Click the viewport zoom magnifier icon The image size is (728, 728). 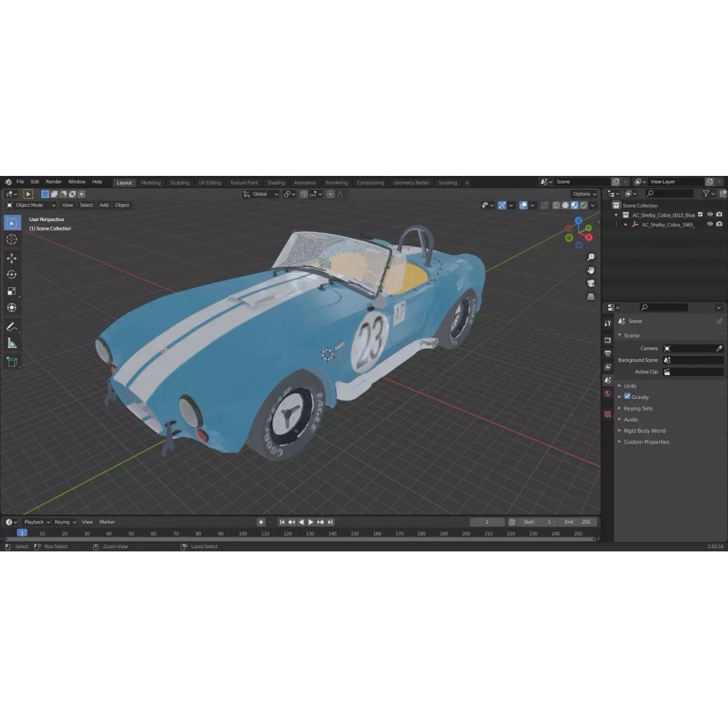[591, 257]
